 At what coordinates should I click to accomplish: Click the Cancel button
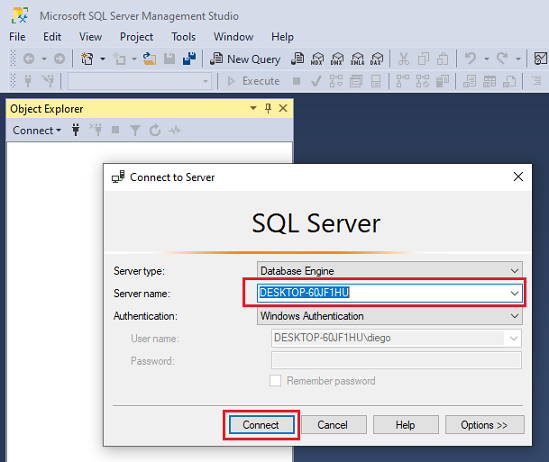coord(333,425)
